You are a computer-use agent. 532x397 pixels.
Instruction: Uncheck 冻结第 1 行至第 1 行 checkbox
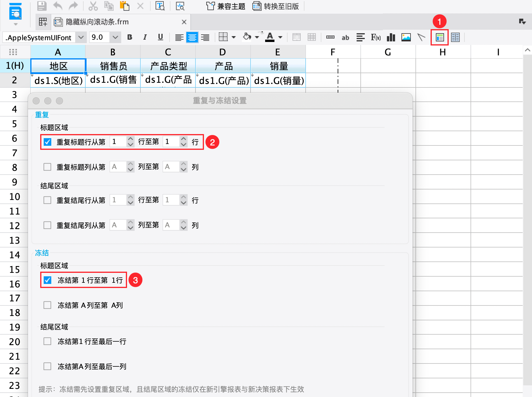coord(47,280)
